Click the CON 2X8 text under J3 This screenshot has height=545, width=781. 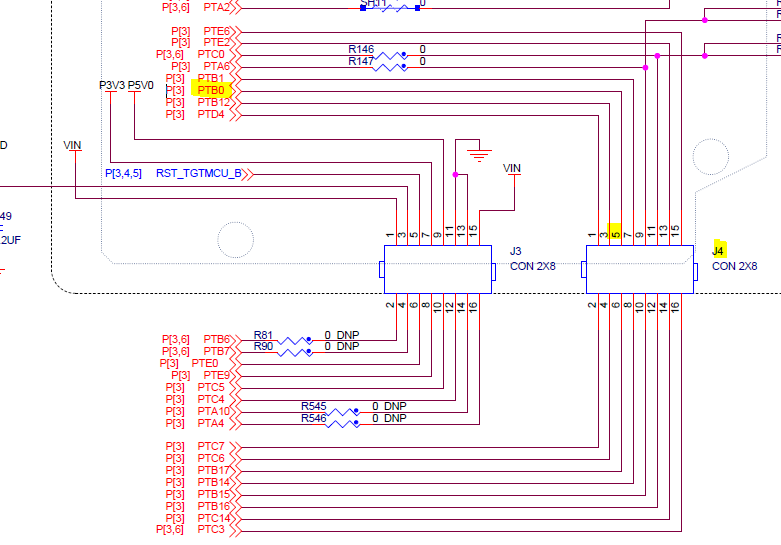tap(532, 266)
